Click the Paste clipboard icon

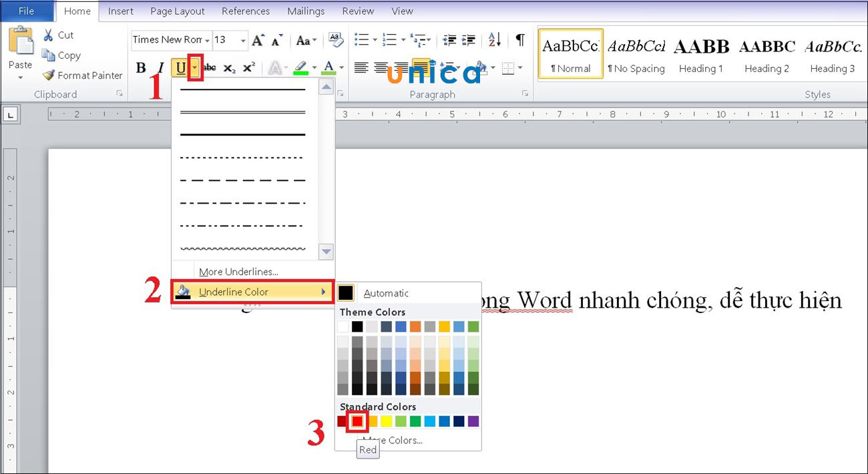tap(21, 41)
